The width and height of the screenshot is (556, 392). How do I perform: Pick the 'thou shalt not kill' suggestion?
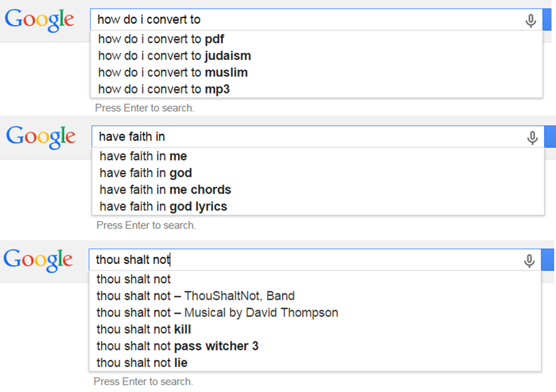pos(143,329)
